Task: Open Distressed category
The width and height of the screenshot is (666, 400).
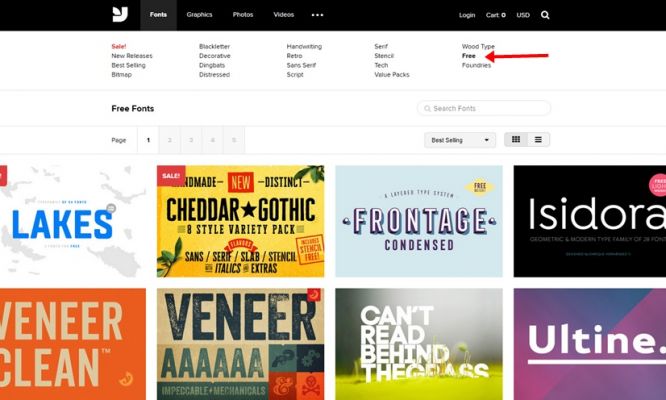Action: pos(214,74)
